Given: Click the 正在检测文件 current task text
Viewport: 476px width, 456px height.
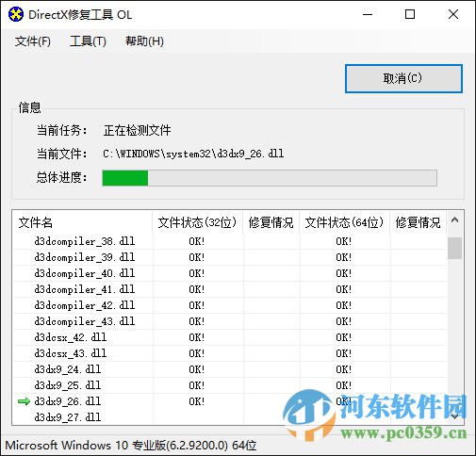Looking at the screenshot, I should click(137, 130).
